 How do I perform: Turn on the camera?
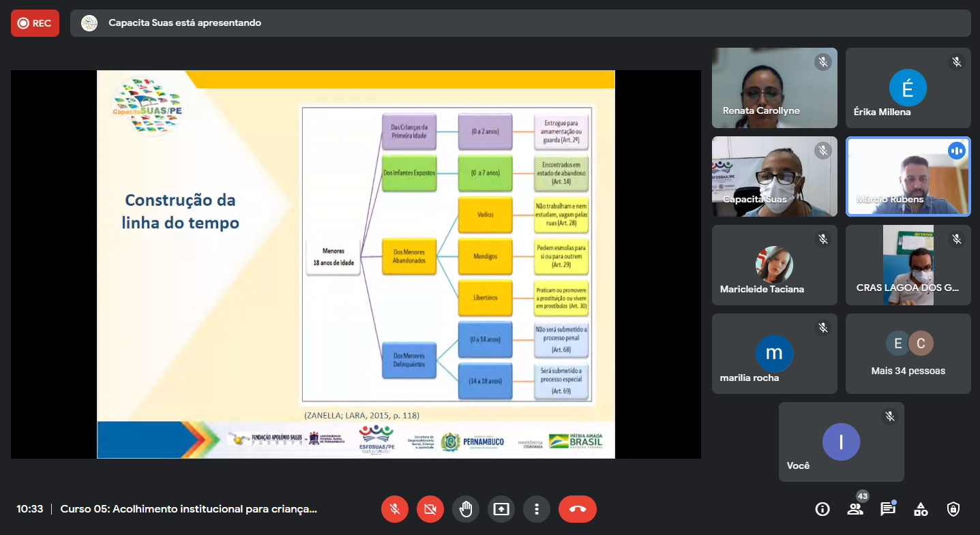[x=430, y=509]
